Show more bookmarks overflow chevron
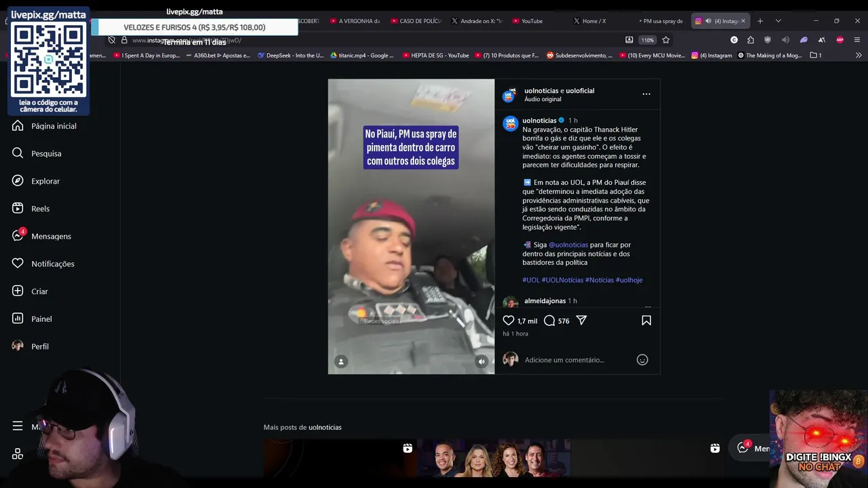 point(859,56)
